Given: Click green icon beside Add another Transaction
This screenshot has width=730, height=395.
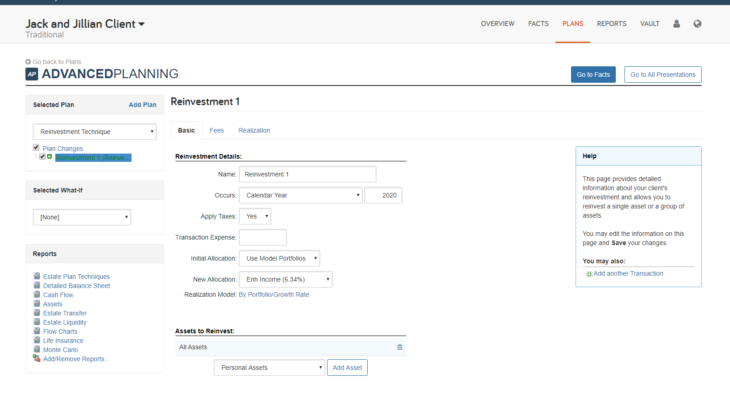Looking at the screenshot, I should [x=589, y=274].
